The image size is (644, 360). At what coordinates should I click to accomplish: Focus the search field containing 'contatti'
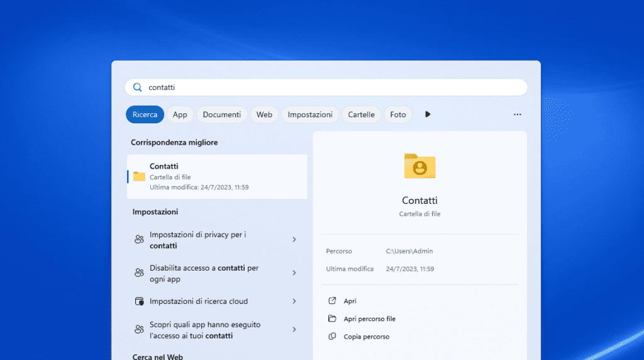(326, 87)
